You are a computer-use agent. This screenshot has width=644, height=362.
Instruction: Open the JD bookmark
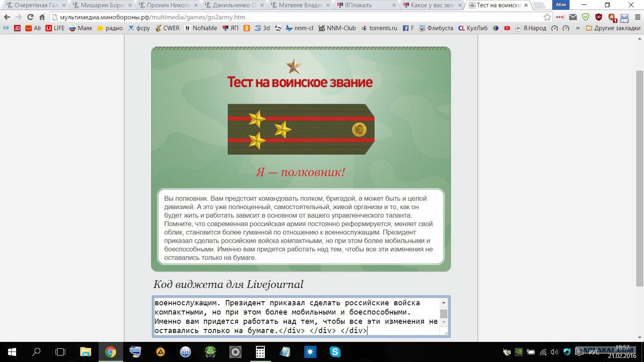(x=17, y=28)
